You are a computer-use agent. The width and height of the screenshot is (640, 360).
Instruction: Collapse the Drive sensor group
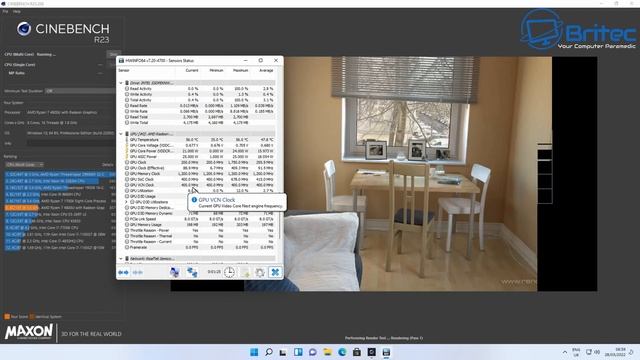point(121,83)
